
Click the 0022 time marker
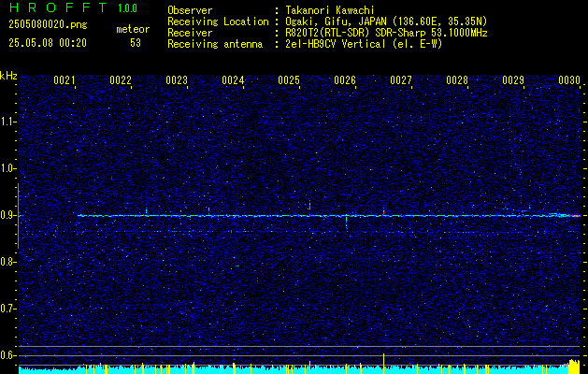(121, 80)
